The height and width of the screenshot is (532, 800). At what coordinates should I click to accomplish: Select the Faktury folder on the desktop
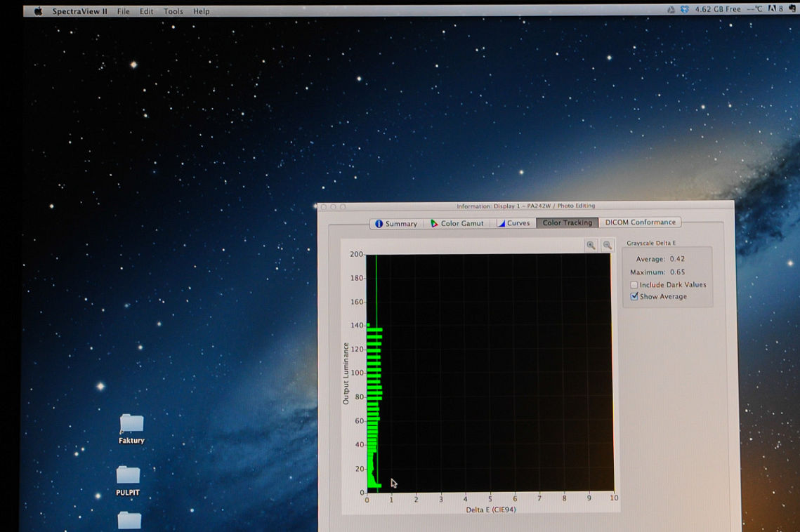131,429
